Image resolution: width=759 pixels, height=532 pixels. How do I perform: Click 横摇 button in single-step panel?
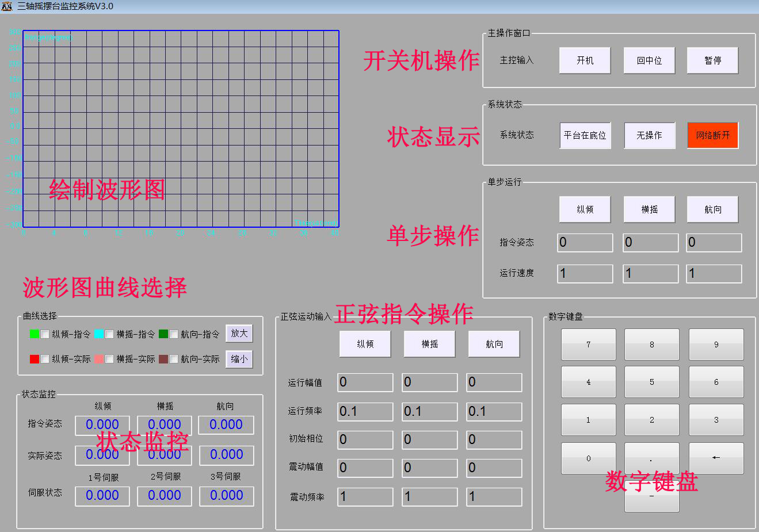pyautogui.click(x=649, y=209)
